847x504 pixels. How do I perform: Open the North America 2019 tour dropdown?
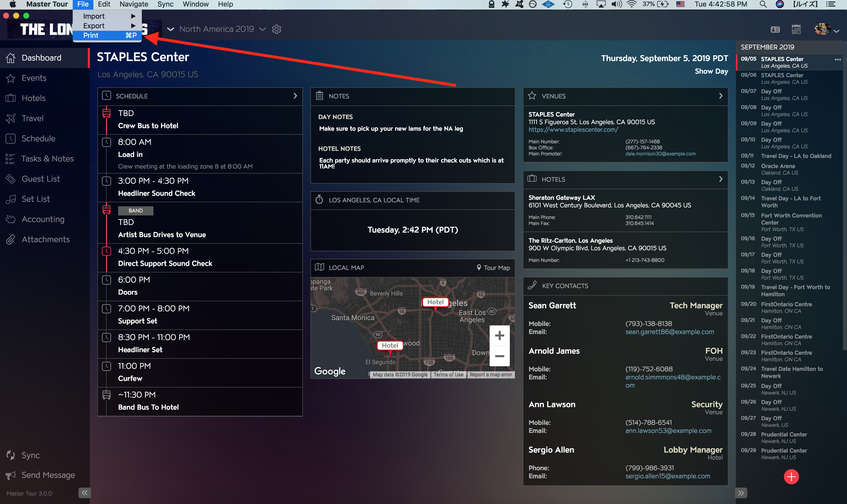223,29
